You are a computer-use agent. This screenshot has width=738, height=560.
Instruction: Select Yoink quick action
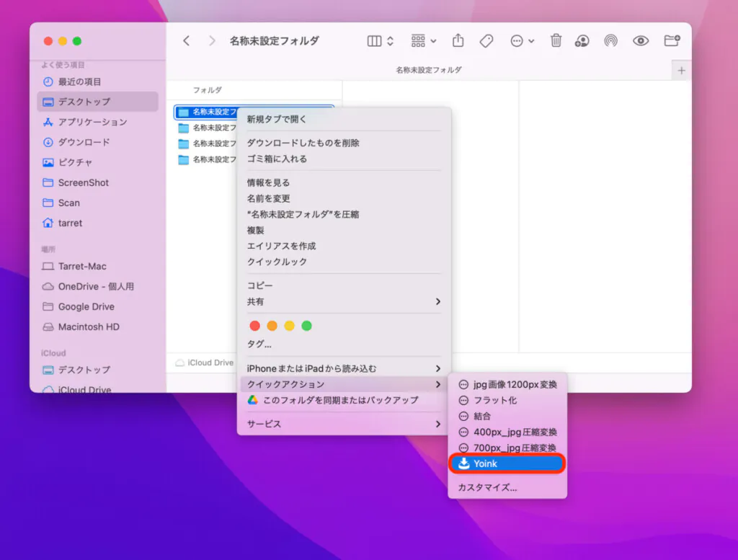pyautogui.click(x=507, y=463)
